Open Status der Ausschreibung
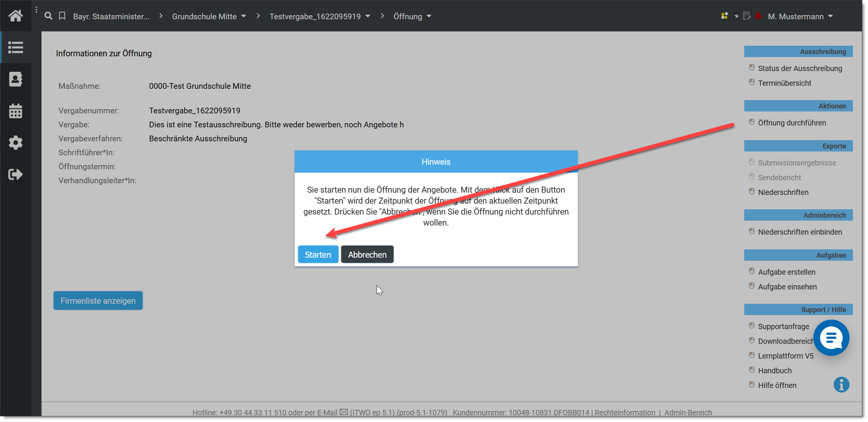868x422 pixels. tap(800, 68)
